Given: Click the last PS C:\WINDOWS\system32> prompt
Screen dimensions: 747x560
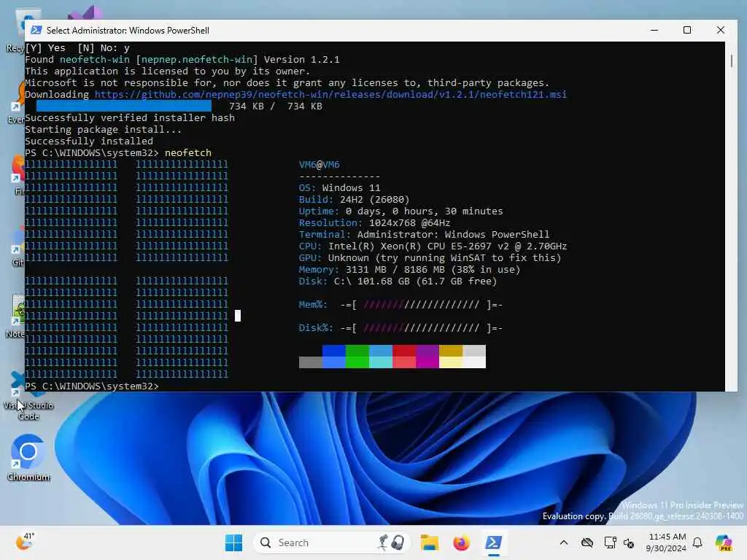Looking at the screenshot, I should coord(91,386).
